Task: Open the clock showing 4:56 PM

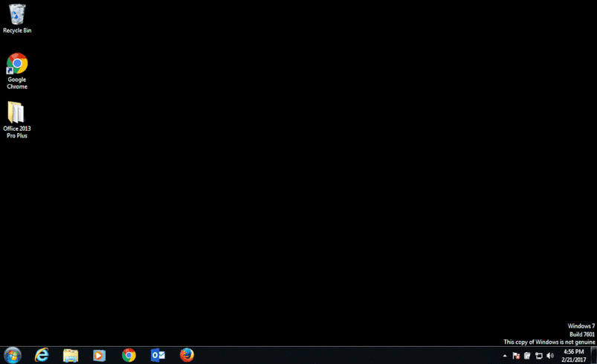Action: pos(573,356)
